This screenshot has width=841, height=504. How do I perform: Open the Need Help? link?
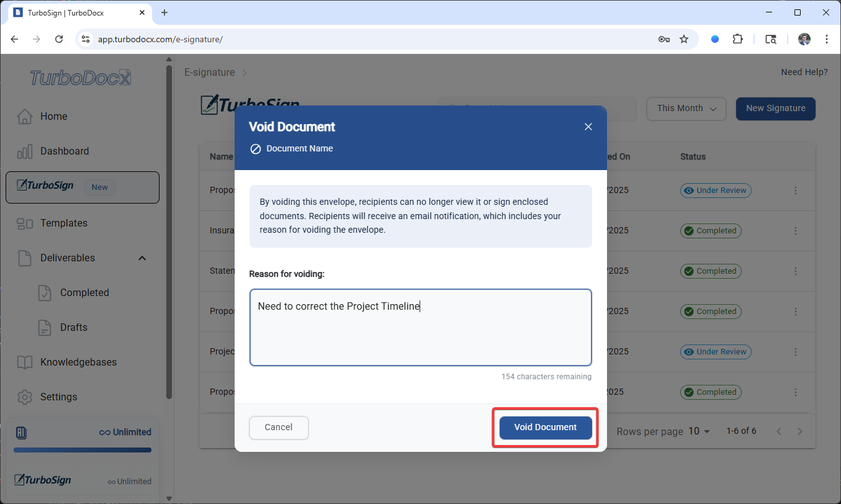point(804,72)
